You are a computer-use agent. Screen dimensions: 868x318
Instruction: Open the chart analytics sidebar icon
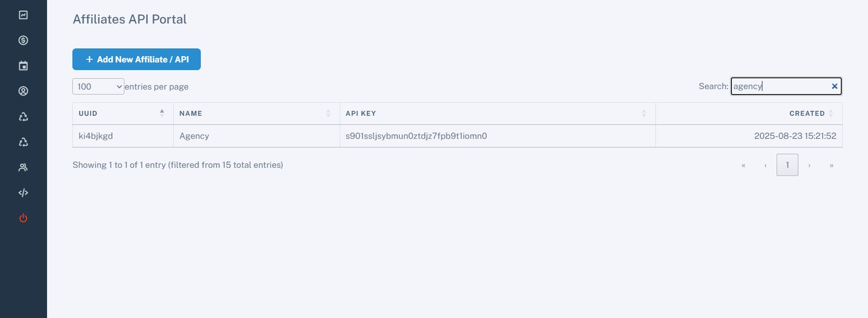(24, 15)
